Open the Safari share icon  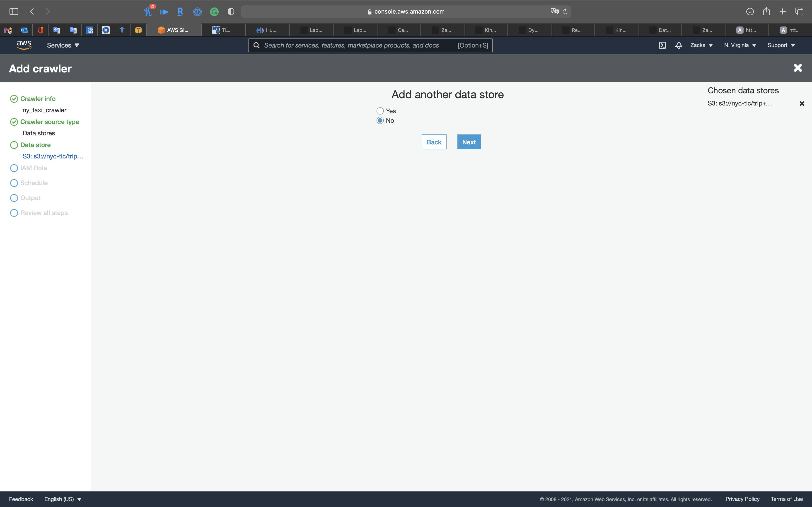pyautogui.click(x=766, y=12)
